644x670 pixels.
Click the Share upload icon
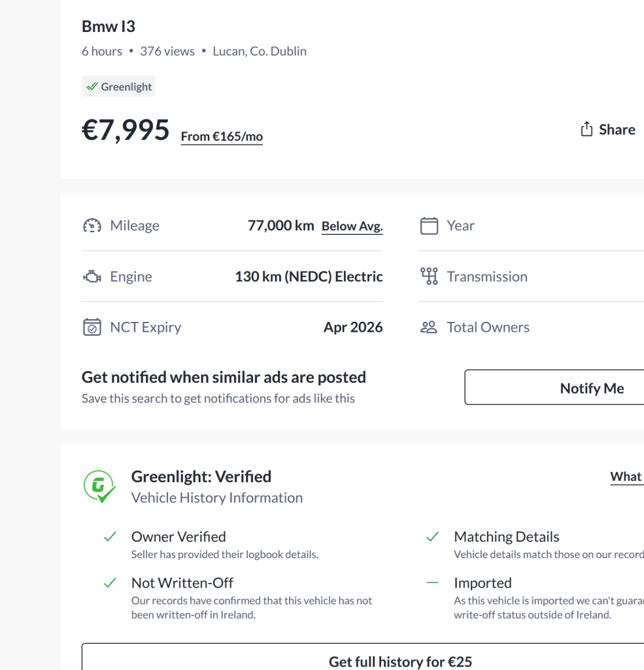pyautogui.click(x=586, y=129)
